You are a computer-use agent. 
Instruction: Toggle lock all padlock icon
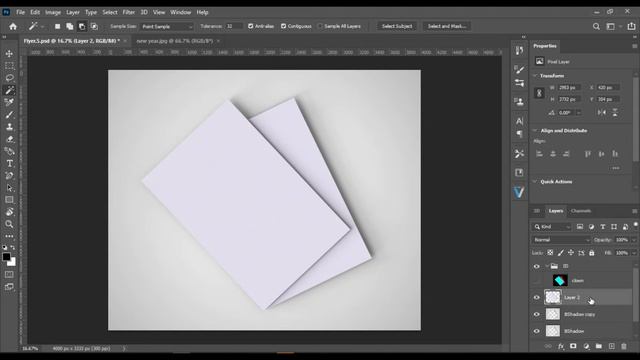tap(592, 253)
